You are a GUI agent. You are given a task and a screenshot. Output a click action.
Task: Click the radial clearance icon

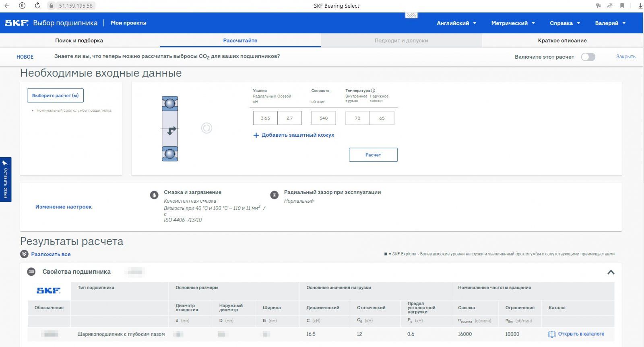pos(275,195)
